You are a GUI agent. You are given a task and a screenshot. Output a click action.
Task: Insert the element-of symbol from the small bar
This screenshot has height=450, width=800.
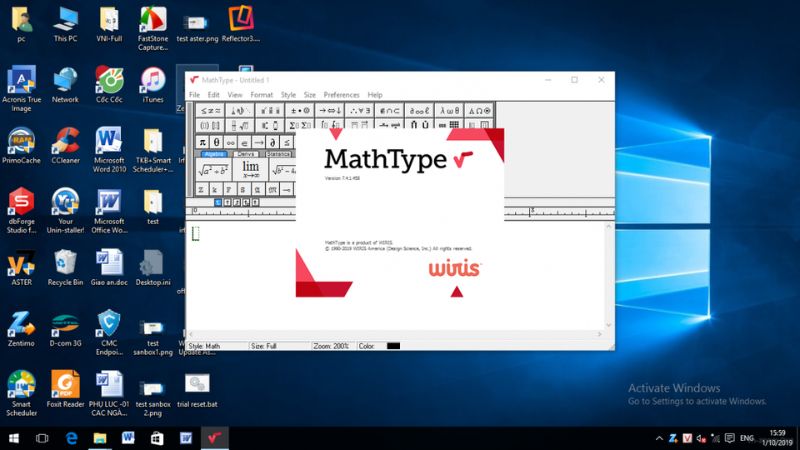tap(244, 142)
